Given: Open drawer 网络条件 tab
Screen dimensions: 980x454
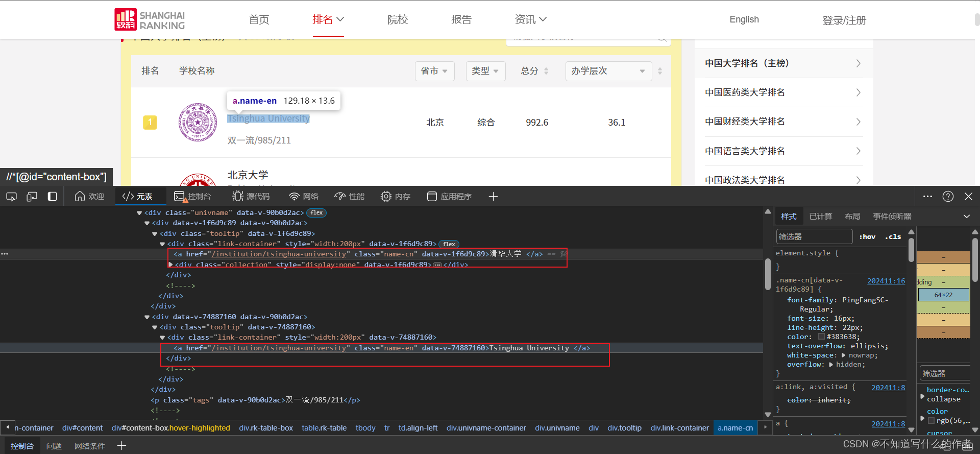Looking at the screenshot, I should (x=90, y=446).
